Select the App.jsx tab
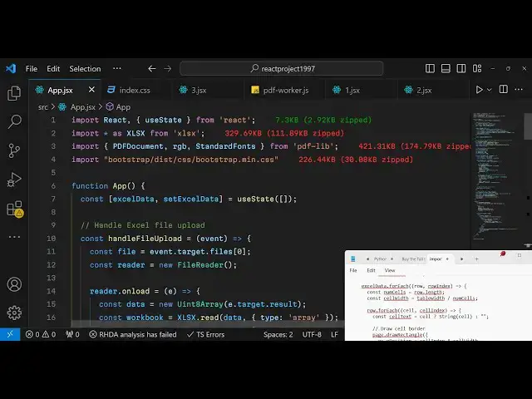 [60, 90]
